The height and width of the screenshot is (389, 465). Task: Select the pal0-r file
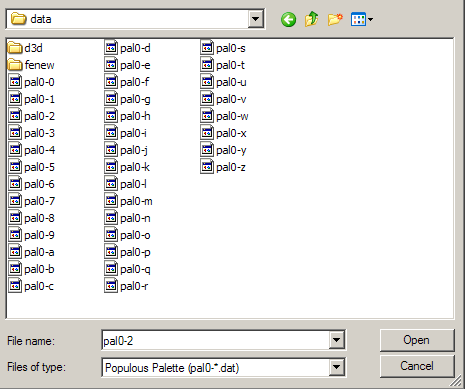tap(126, 286)
